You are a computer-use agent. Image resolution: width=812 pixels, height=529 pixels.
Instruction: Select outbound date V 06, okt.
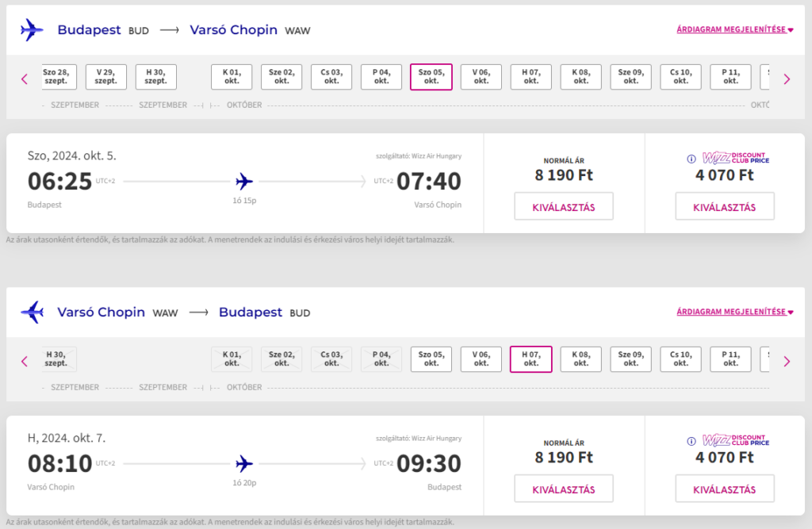click(481, 77)
